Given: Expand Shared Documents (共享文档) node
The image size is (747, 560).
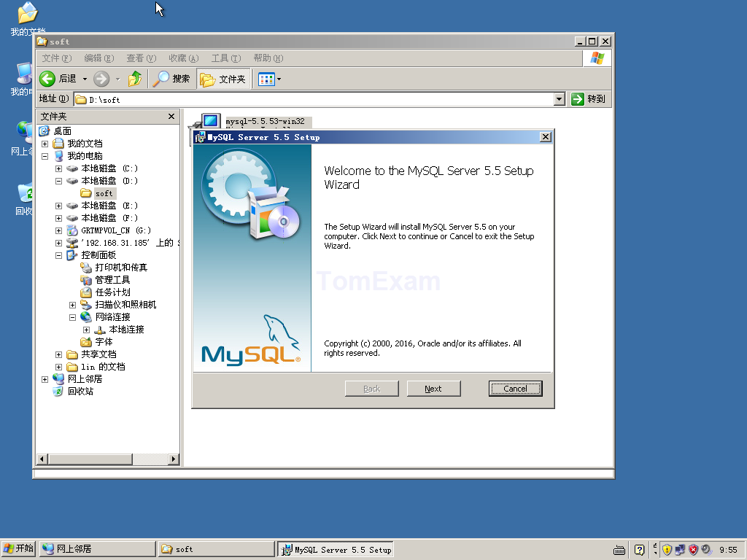Looking at the screenshot, I should [58, 354].
